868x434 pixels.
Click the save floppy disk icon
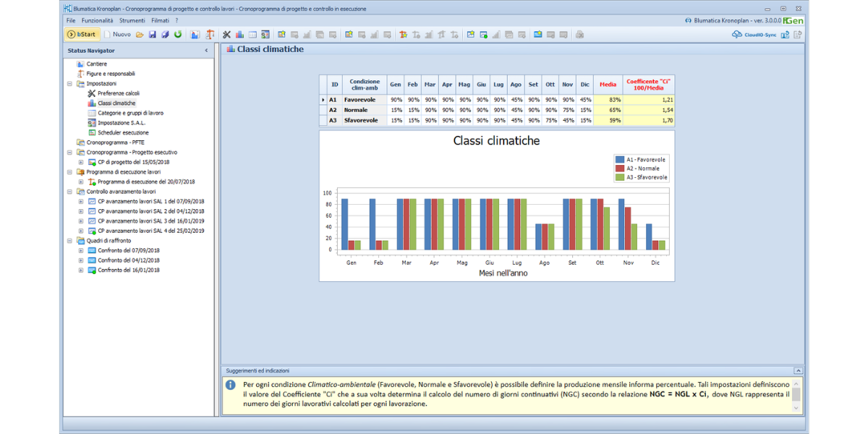152,34
